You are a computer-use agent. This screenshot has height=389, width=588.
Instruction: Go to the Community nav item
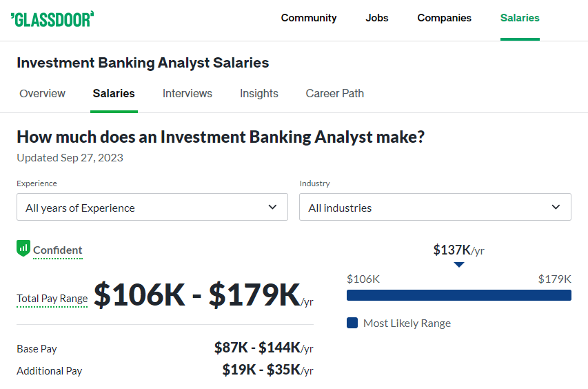coord(309,18)
